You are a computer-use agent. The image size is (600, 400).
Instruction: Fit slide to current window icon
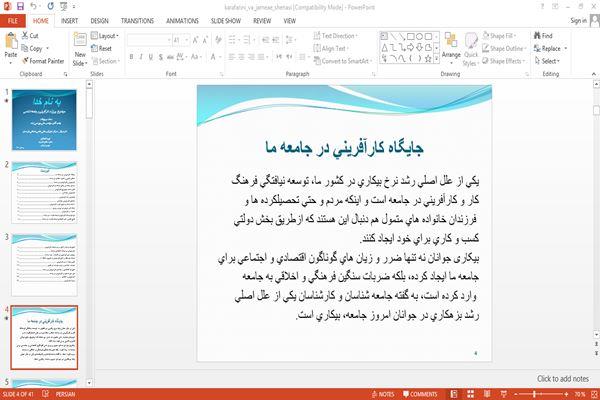click(594, 394)
